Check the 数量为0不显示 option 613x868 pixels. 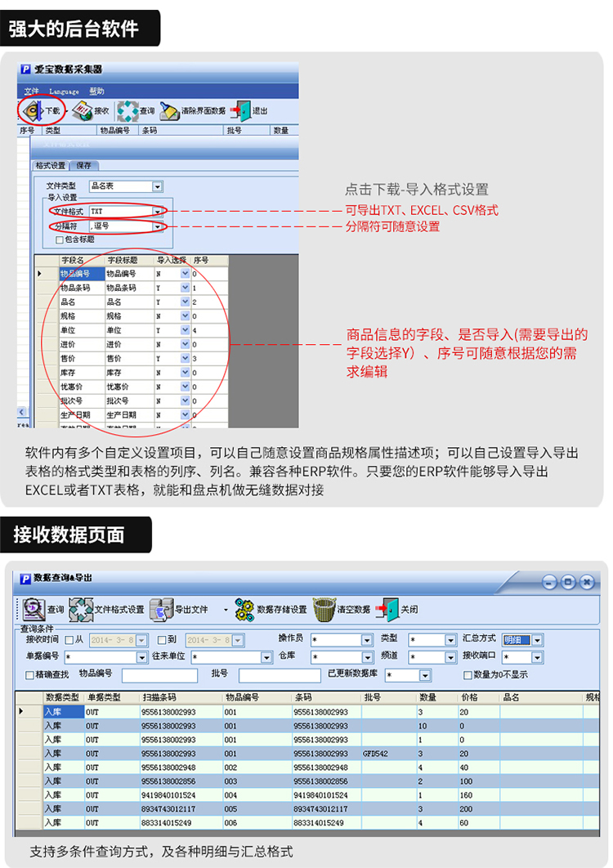[x=468, y=675]
